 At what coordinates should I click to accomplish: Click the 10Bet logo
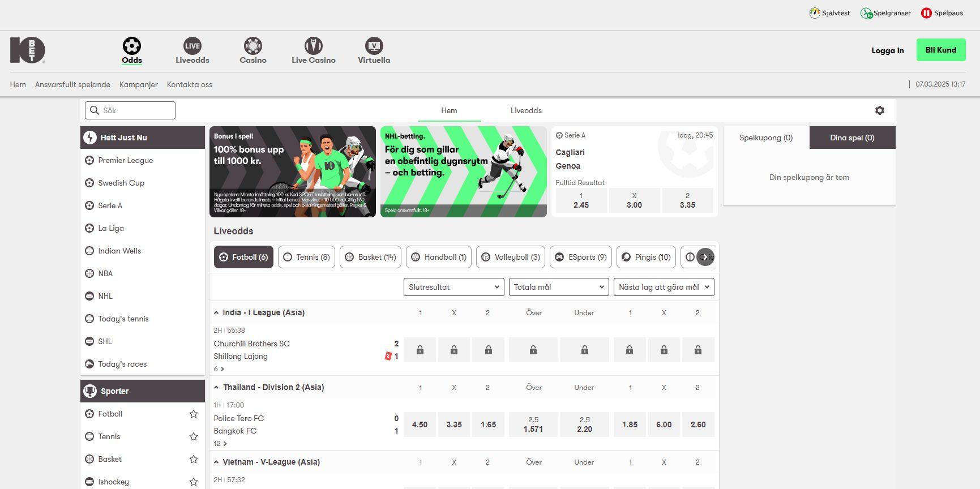(x=28, y=50)
